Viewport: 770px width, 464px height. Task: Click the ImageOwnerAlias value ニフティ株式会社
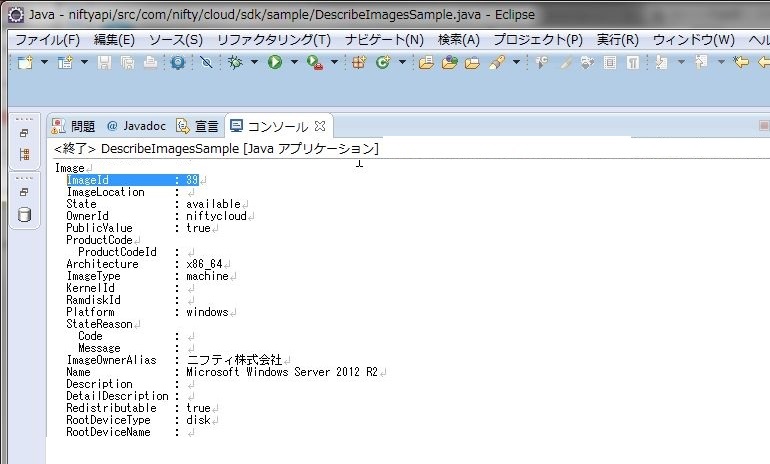[x=234, y=360]
